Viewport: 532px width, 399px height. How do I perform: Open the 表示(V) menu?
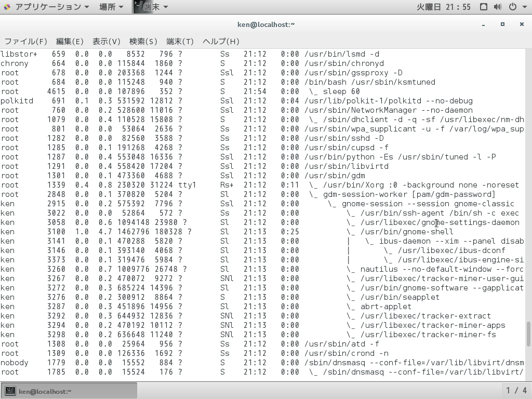106,42
